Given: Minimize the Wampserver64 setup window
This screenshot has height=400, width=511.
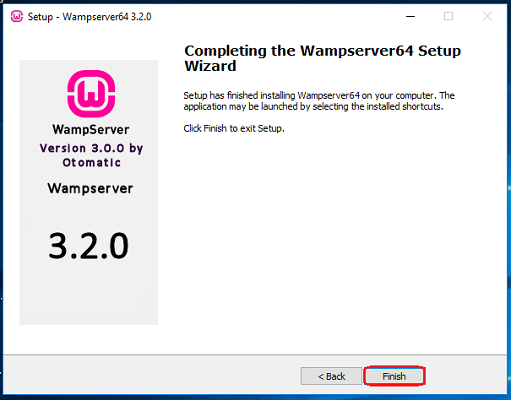Looking at the screenshot, I should pos(411,16).
